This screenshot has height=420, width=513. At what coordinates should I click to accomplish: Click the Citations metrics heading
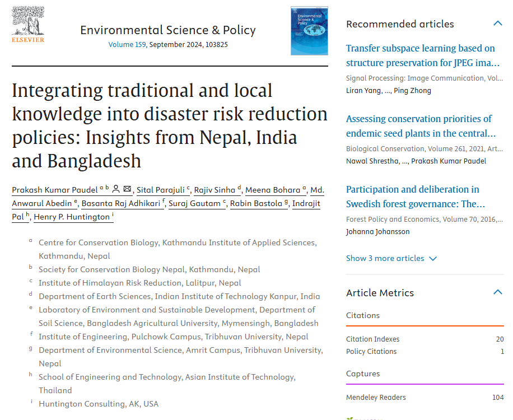tap(363, 315)
